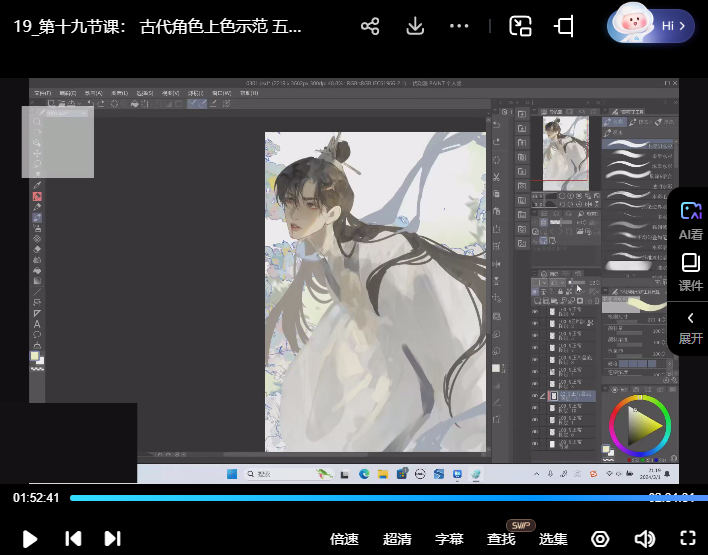Mute the video volume
The image size is (708, 555).
click(x=644, y=539)
